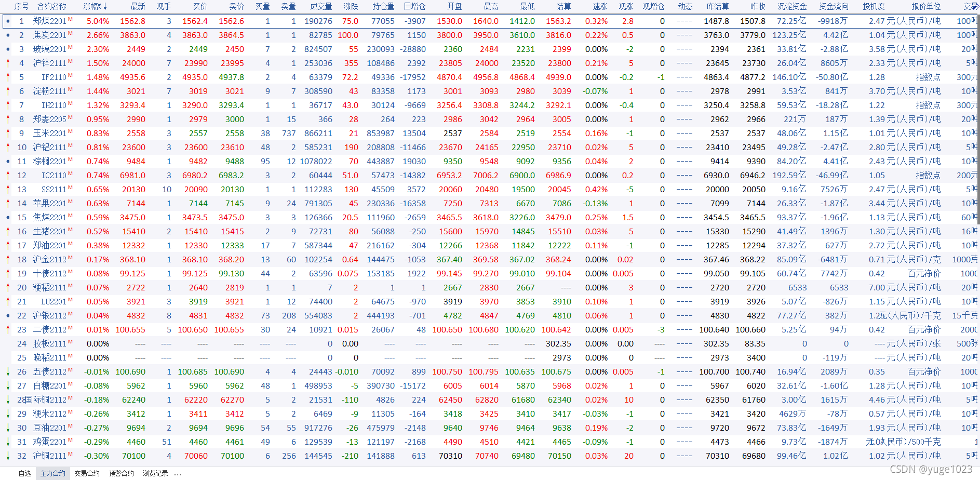Sort by the 涨幅% column header
This screenshot has width=980, height=480.
tap(95, 6)
